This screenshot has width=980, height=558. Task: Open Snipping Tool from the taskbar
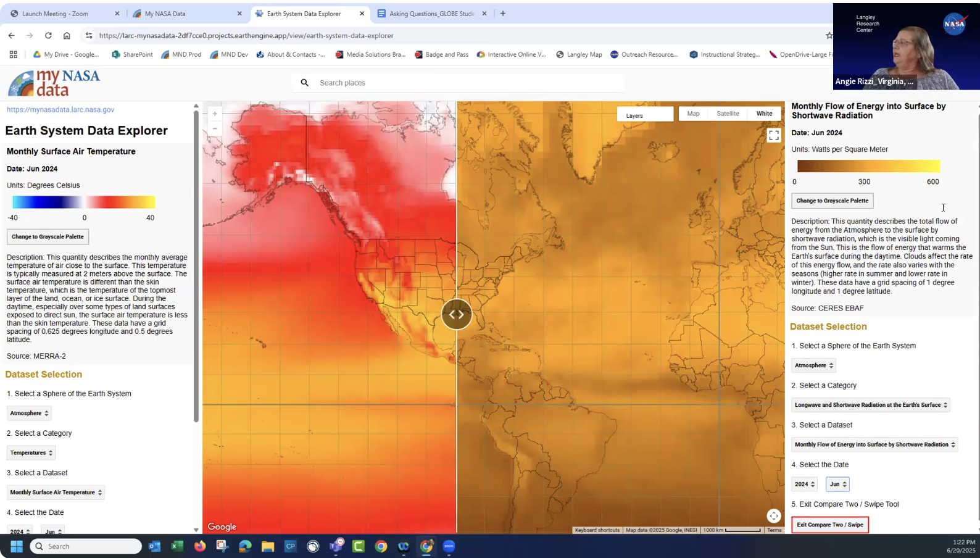click(x=222, y=546)
